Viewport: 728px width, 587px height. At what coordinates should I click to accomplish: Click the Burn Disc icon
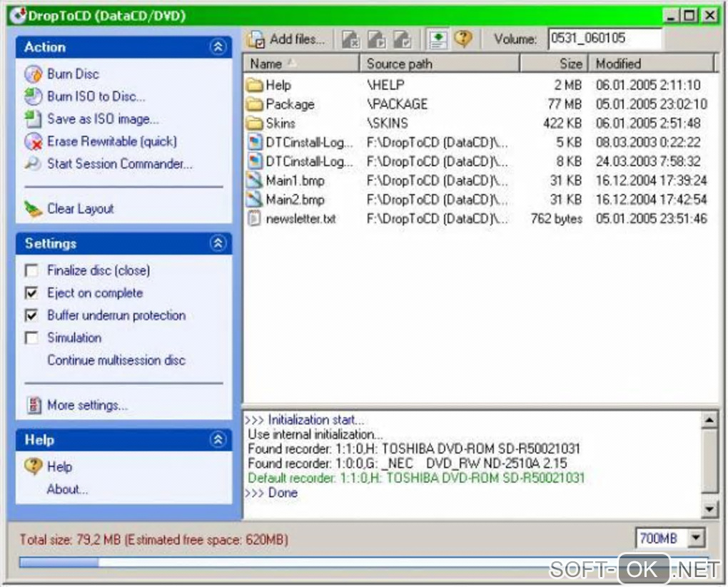click(x=34, y=74)
